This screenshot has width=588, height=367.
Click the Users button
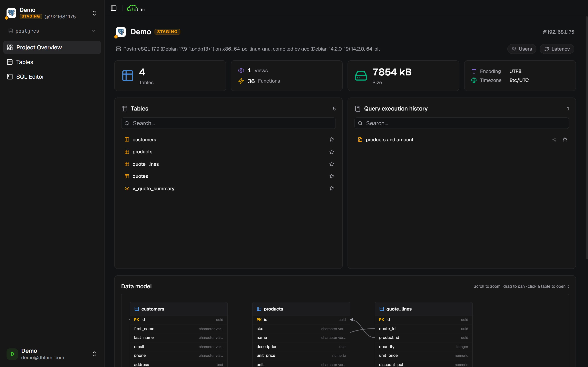coord(522,49)
